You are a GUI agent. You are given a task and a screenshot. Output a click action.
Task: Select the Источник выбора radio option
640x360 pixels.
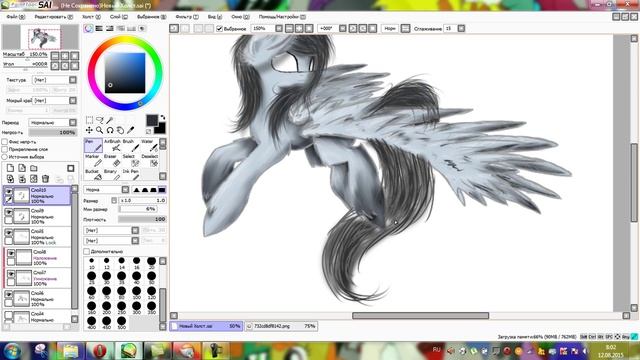[x=5, y=157]
